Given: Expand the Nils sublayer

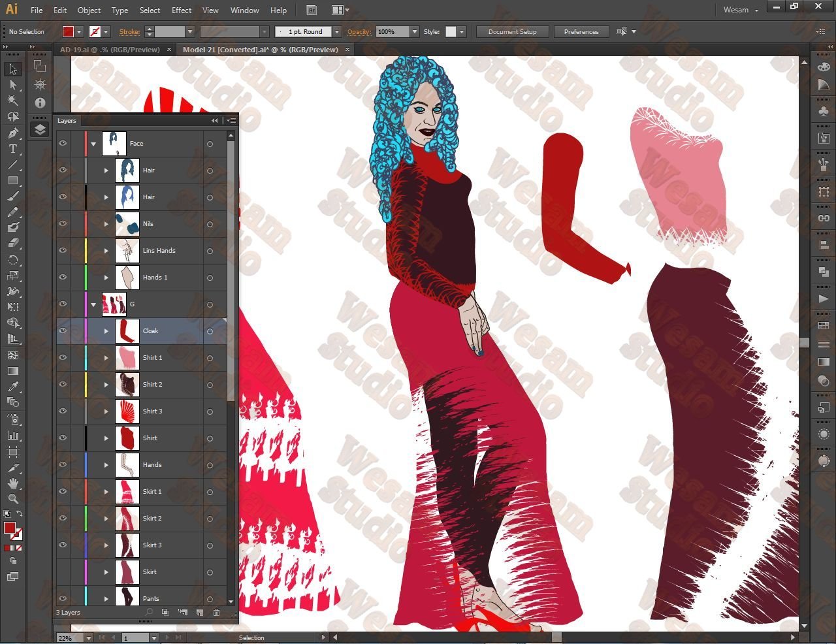Looking at the screenshot, I should point(106,224).
